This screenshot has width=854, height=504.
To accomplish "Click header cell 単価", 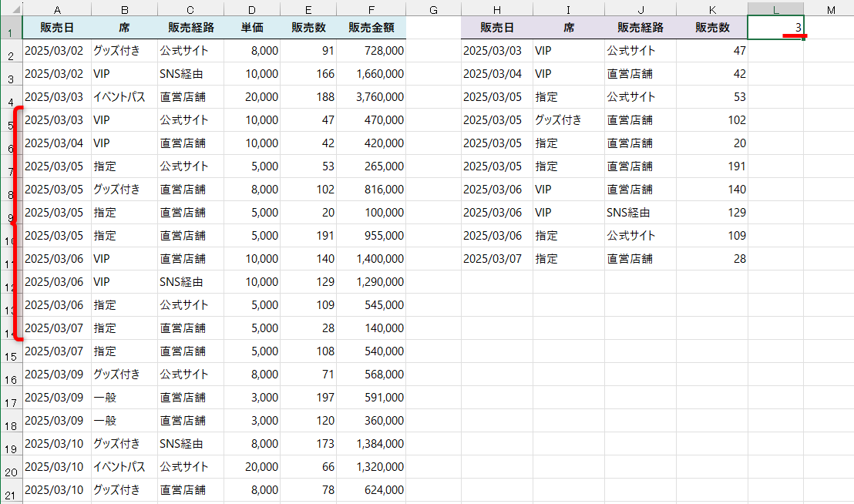I will point(252,28).
